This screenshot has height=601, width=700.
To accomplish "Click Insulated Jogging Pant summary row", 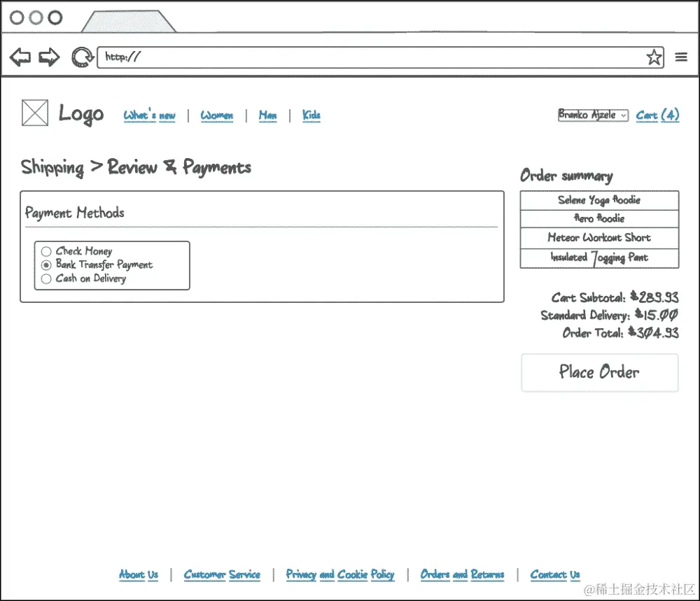I will 600,258.
